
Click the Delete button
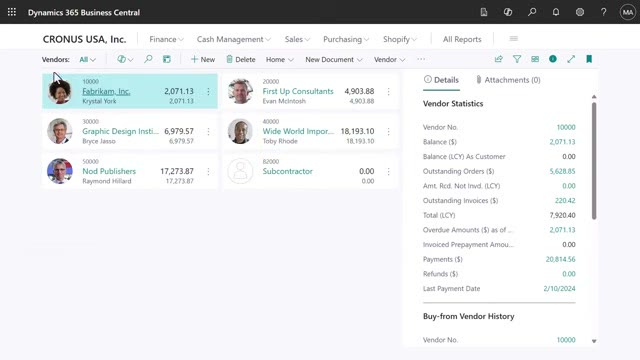tap(241, 59)
